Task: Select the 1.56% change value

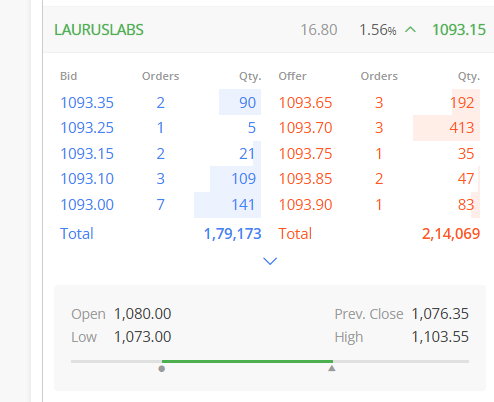Action: tap(378, 30)
